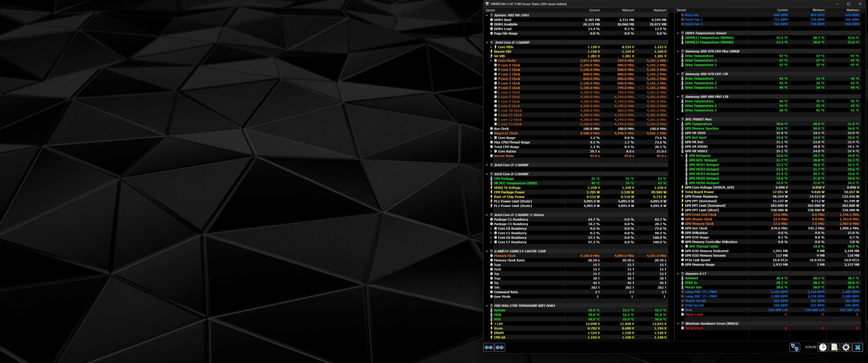This screenshot has height=363, width=868.
Task: Collapse the System: MSI MS-7D91 group
Action: [487, 15]
